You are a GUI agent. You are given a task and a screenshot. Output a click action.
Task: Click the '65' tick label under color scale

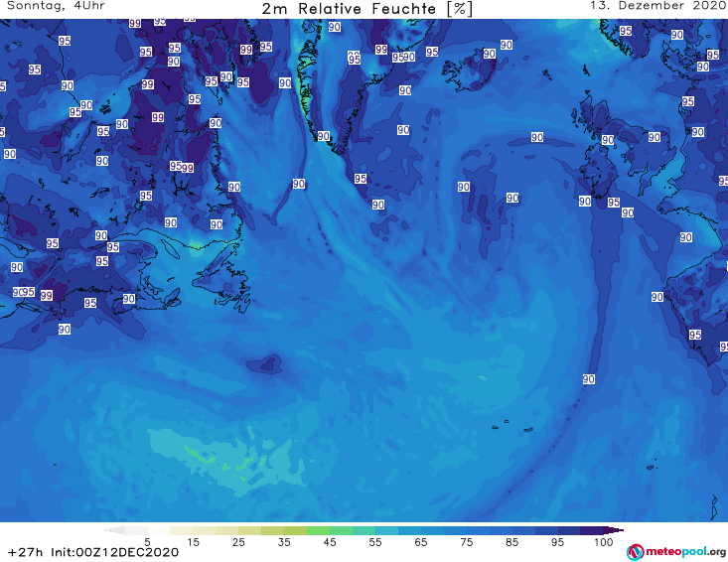(421, 542)
